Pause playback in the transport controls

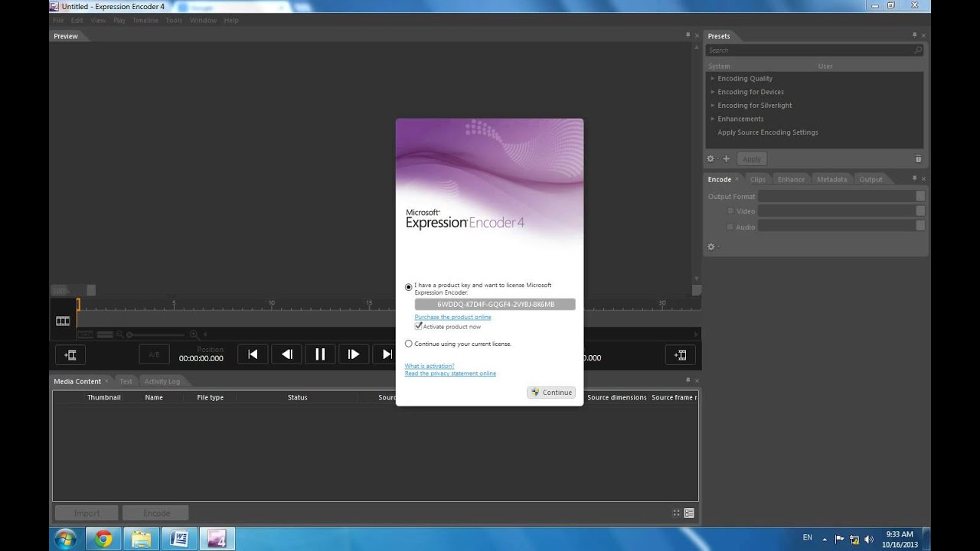point(320,354)
